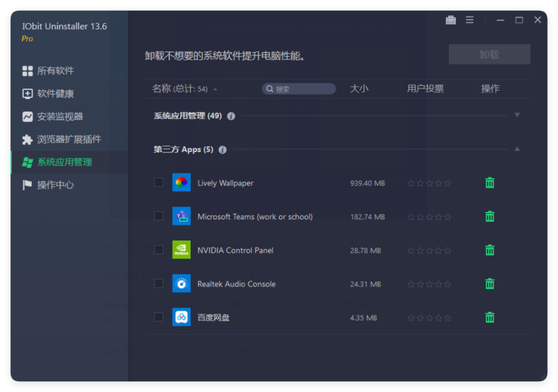Click the trash icon for 百度网盘
Image resolution: width=558 pixels, height=392 pixels.
tap(489, 317)
